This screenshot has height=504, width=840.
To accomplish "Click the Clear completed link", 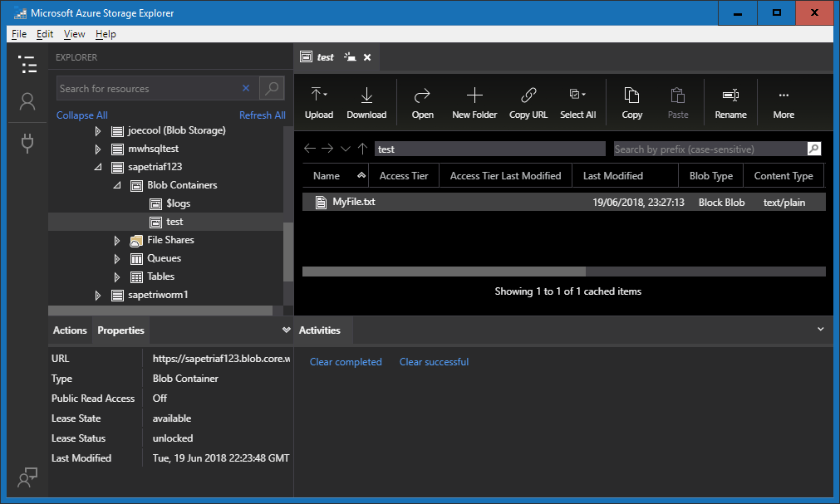I will coord(346,361).
